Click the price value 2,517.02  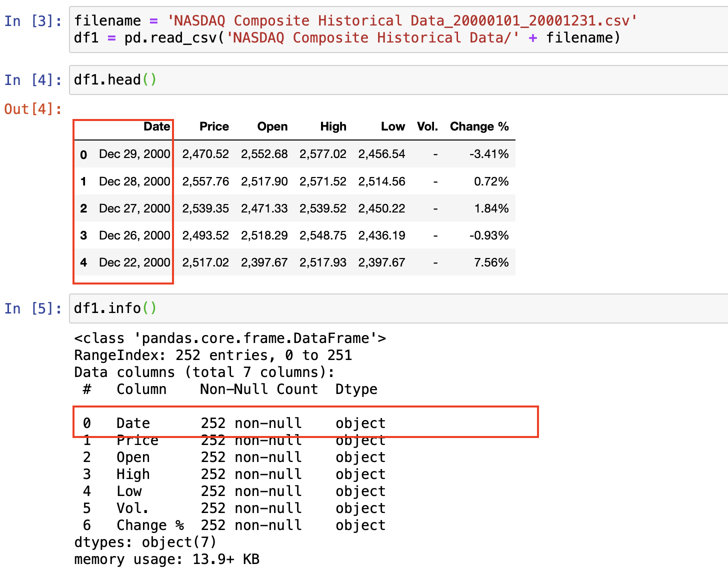[205, 262]
